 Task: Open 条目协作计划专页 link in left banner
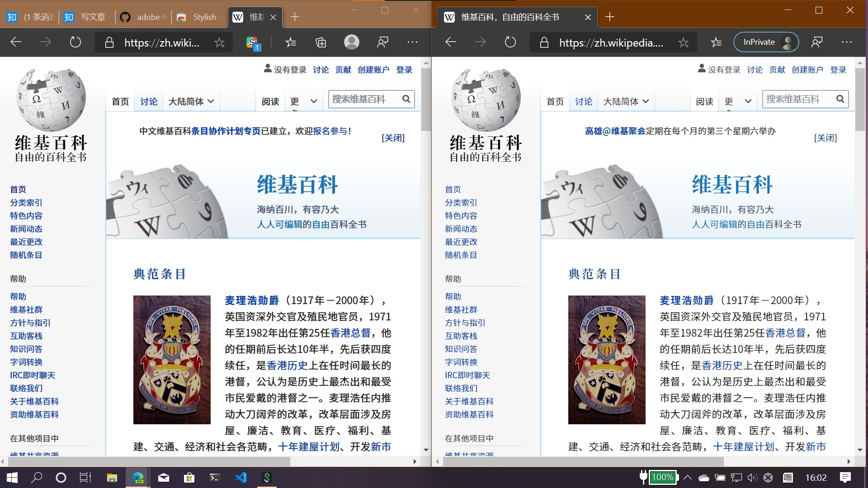click(x=226, y=131)
